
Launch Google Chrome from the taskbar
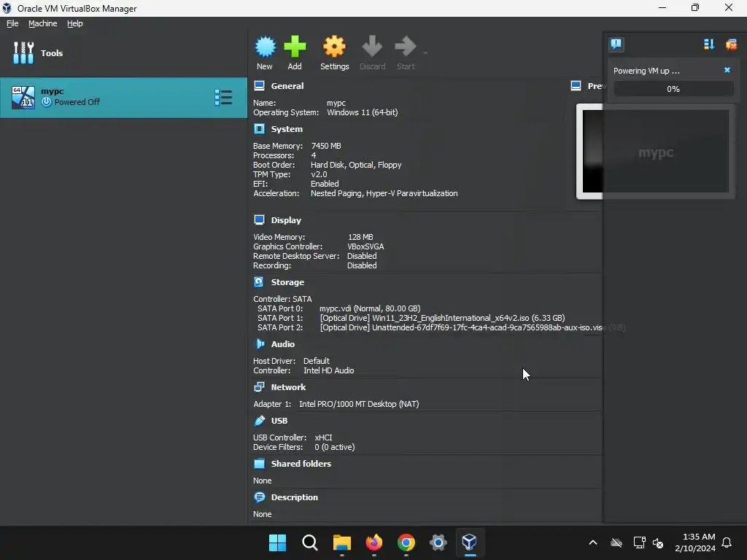pyautogui.click(x=406, y=542)
